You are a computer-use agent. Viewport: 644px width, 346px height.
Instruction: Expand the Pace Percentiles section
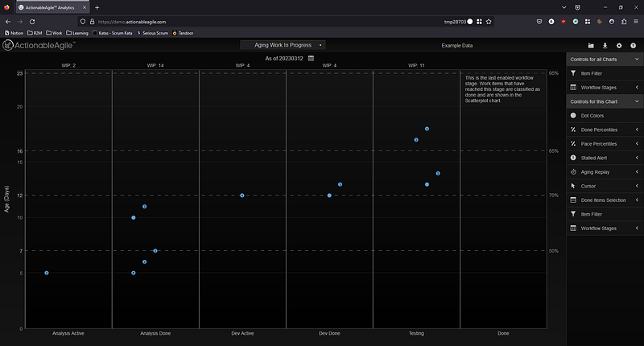pos(605,144)
